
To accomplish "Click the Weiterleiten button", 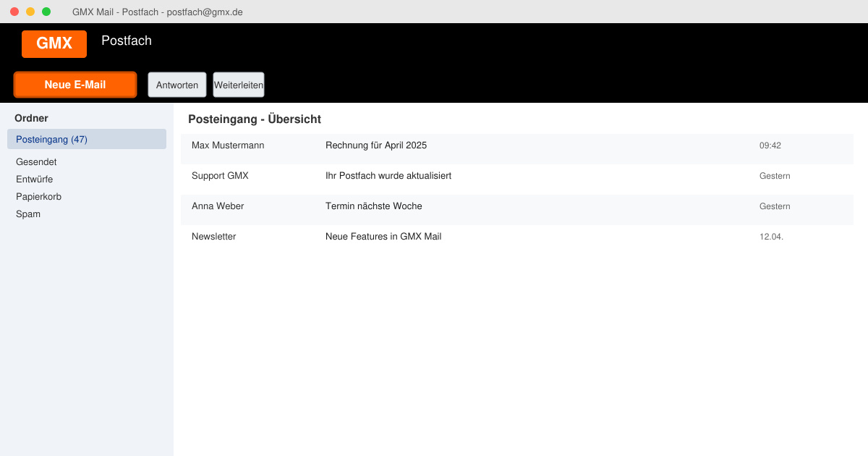I will point(239,85).
